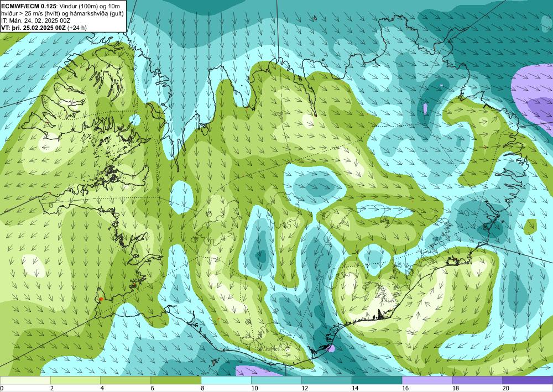Click the legend scale label '18'
This screenshot has height=392, width=553.
[x=455, y=388]
